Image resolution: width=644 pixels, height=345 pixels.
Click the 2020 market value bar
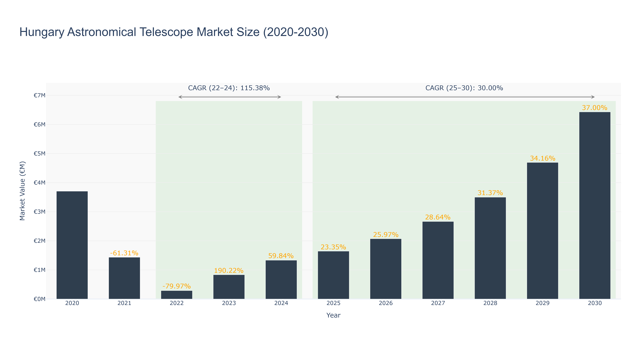[x=72, y=245]
